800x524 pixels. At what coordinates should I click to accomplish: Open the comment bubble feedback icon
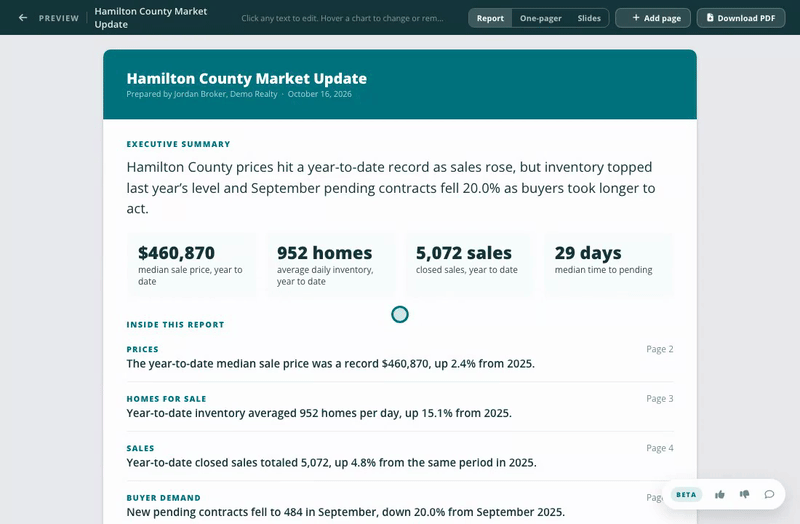769,494
